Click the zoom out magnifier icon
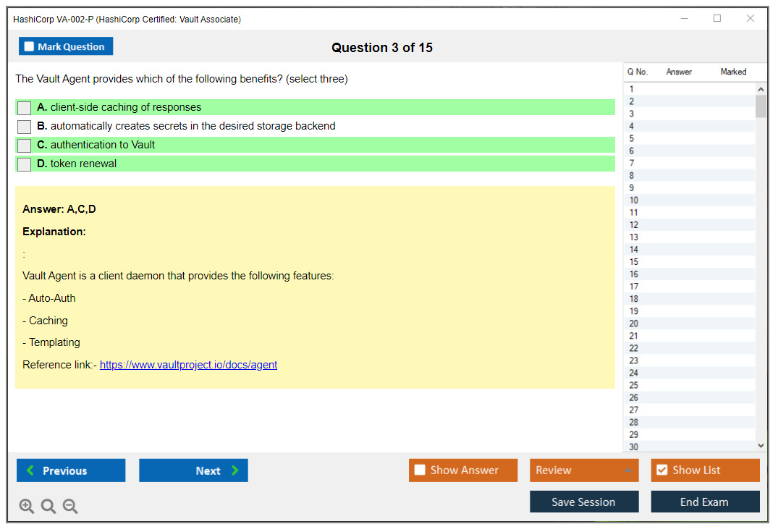The height and width of the screenshot is (532, 778). point(70,507)
